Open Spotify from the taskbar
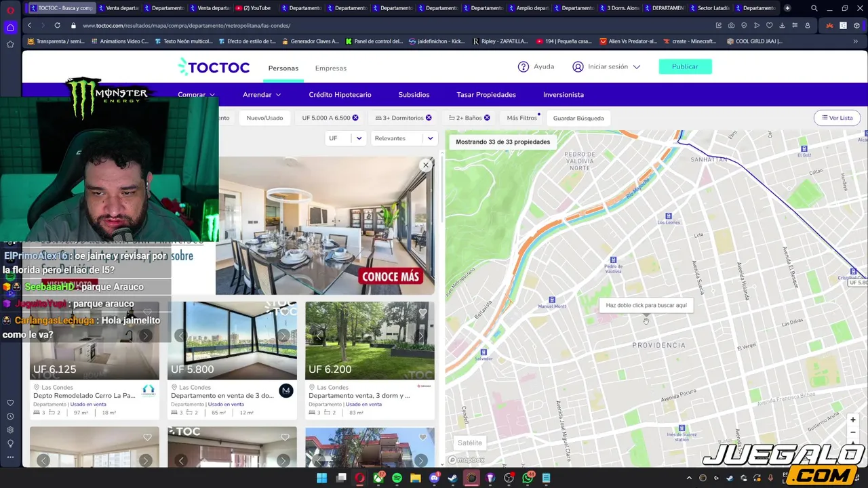 (397, 478)
